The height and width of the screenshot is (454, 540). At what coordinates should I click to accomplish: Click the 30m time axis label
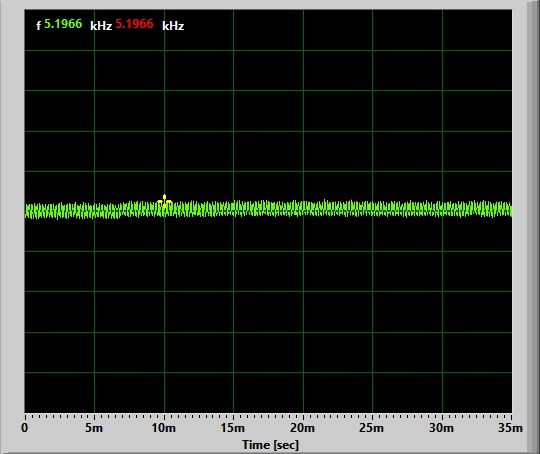pyautogui.click(x=441, y=428)
